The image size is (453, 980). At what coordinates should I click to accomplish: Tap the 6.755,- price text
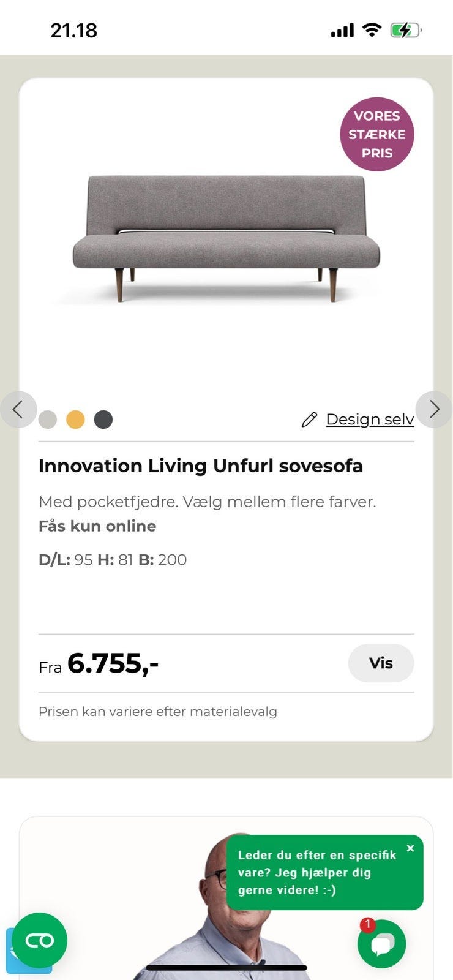pyautogui.click(x=113, y=663)
